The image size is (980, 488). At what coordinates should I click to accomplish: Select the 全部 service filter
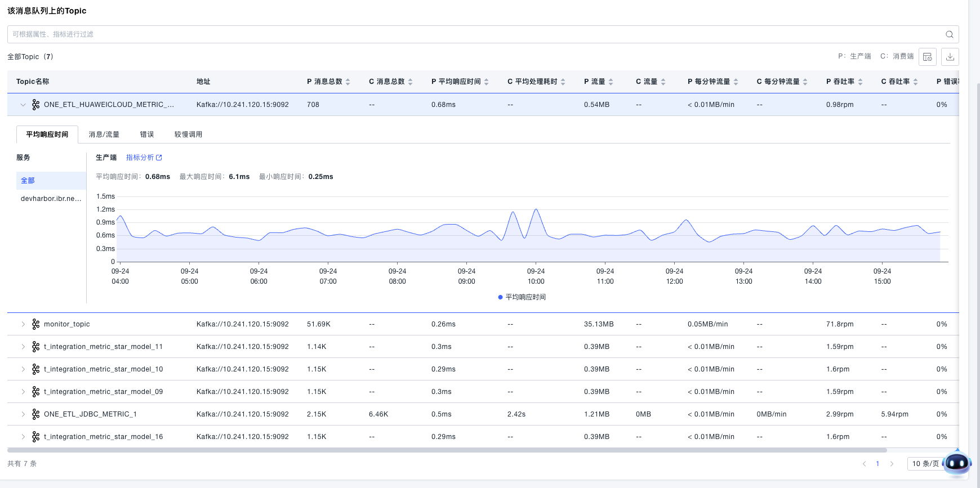[x=28, y=181]
